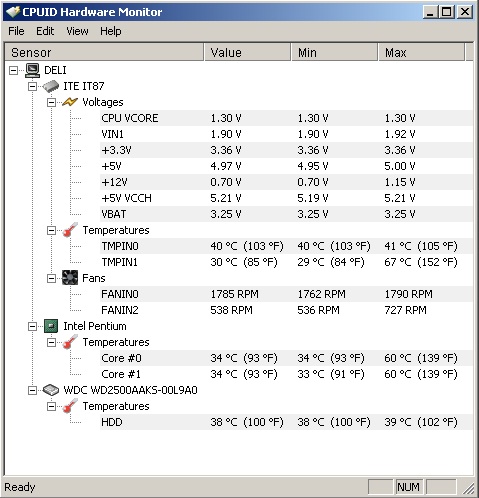Close the Hardware Monitor window
The image size is (479, 498).
tap(465, 12)
